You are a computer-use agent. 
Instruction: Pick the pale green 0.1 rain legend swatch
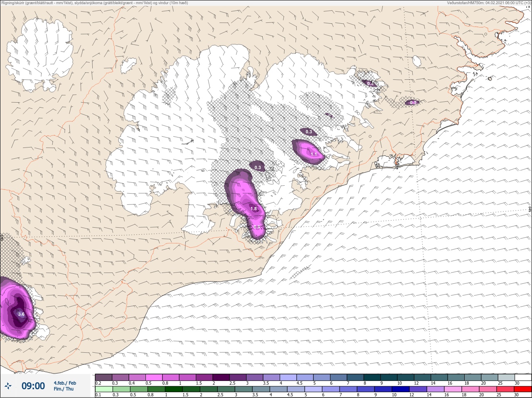[103, 389]
